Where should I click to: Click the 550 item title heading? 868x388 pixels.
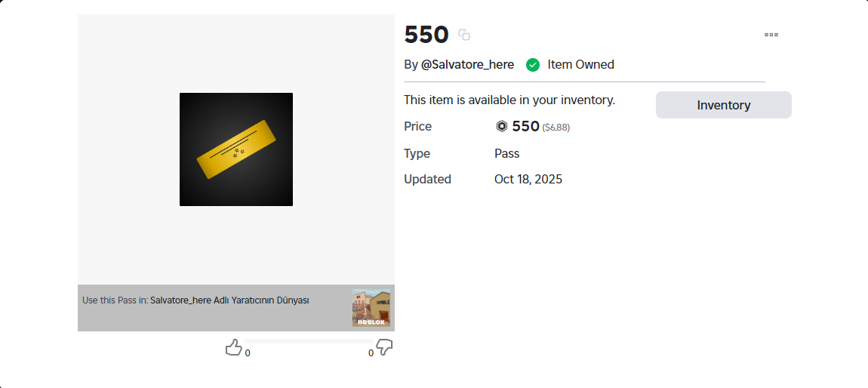click(x=426, y=35)
